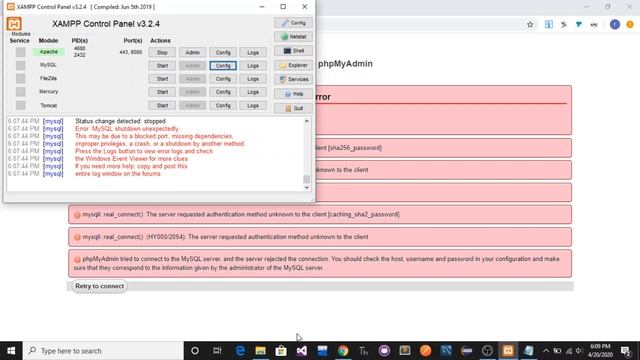This screenshot has width=640, height=360.
Task: Open Netstat tool in XAMPP
Action: click(293, 37)
